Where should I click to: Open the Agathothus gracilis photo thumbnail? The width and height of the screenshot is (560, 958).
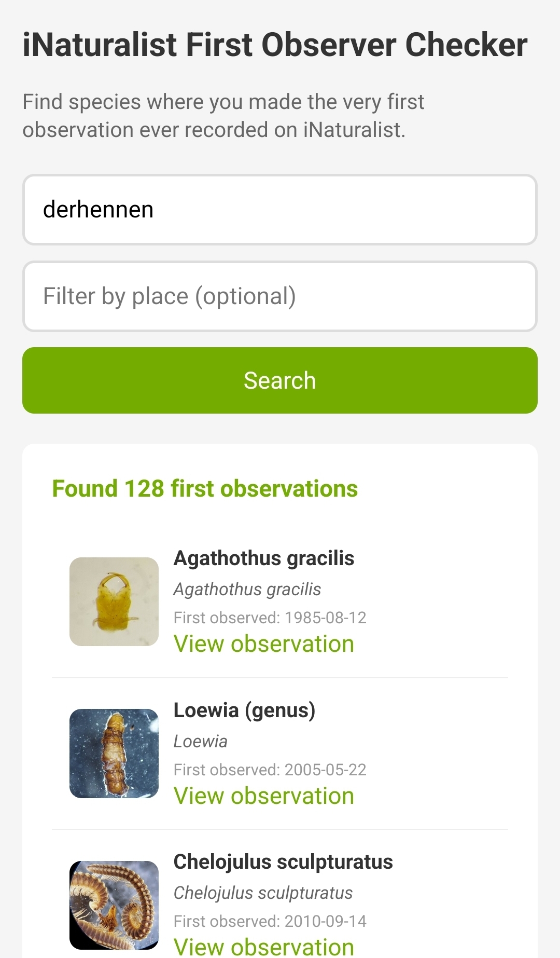114,601
